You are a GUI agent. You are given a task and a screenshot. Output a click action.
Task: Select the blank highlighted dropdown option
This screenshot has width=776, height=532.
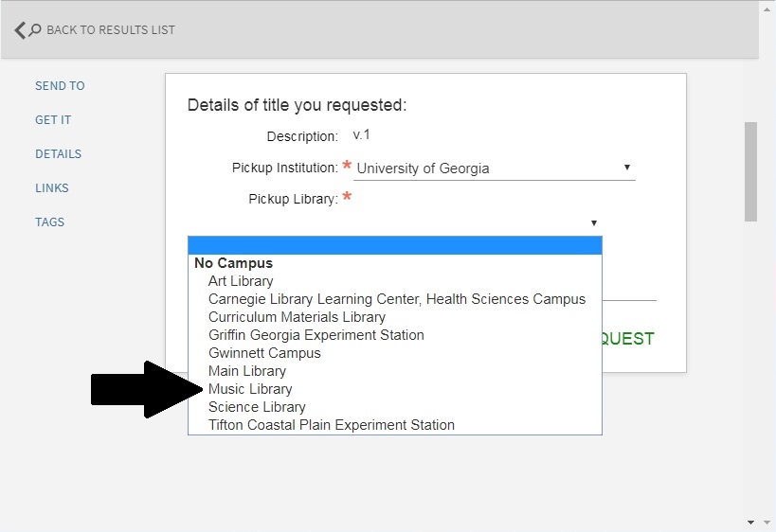[394, 246]
